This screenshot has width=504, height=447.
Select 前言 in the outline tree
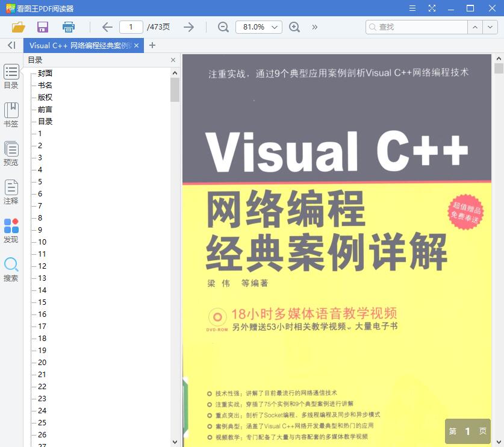pos(45,109)
